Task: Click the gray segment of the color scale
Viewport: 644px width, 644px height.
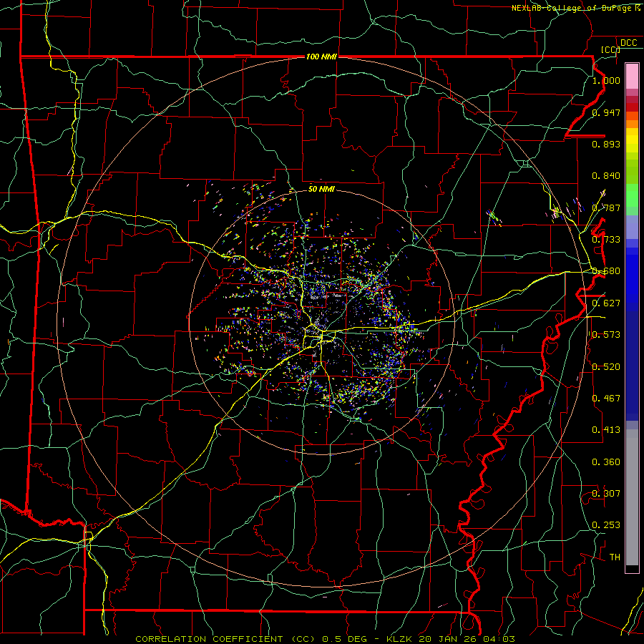Action: pos(632,497)
